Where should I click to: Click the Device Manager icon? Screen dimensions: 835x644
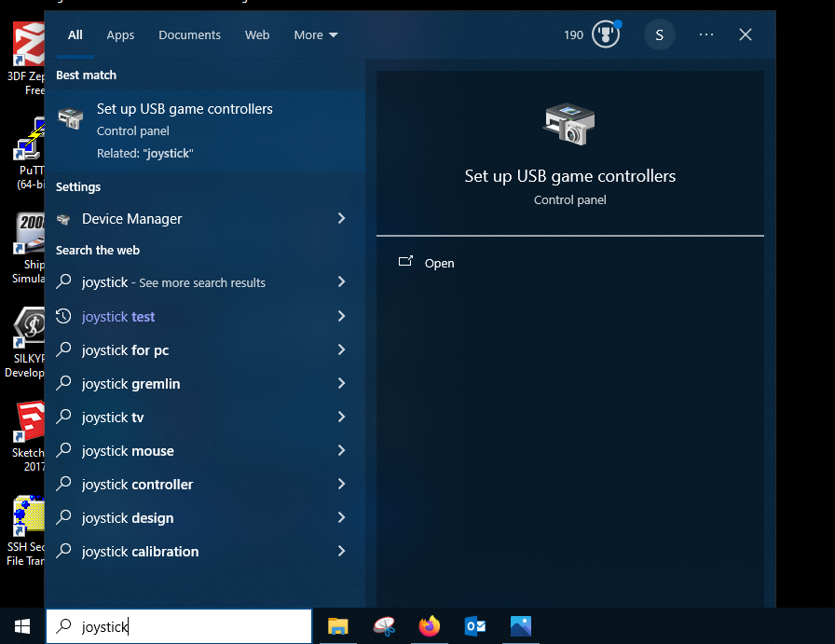pyautogui.click(x=63, y=219)
